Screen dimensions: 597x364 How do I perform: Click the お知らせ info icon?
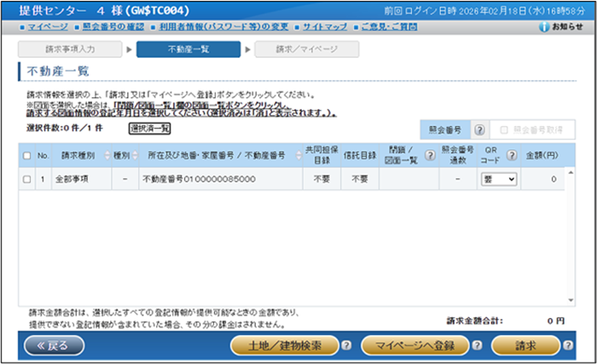[545, 27]
